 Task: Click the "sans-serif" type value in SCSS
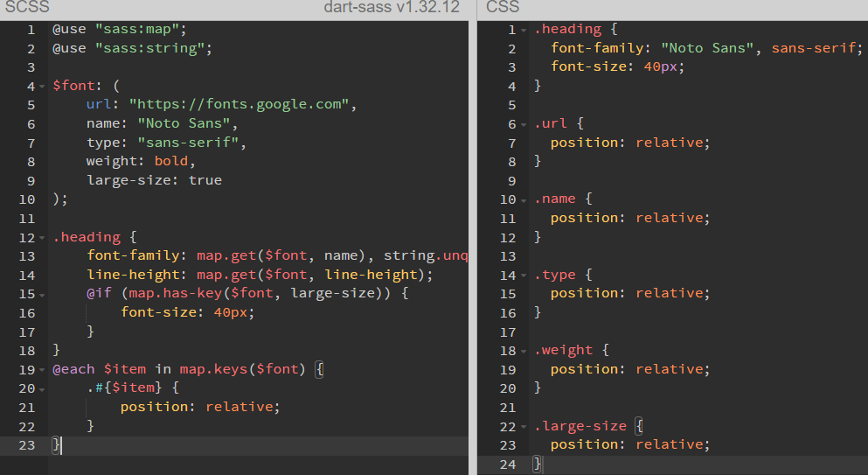tap(188, 143)
